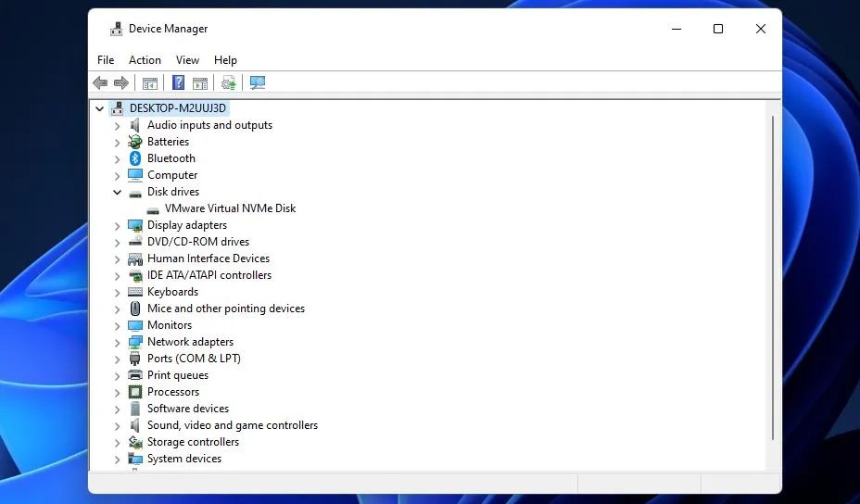Image resolution: width=860 pixels, height=504 pixels.
Task: Maximize the Device Manager window
Action: click(718, 29)
